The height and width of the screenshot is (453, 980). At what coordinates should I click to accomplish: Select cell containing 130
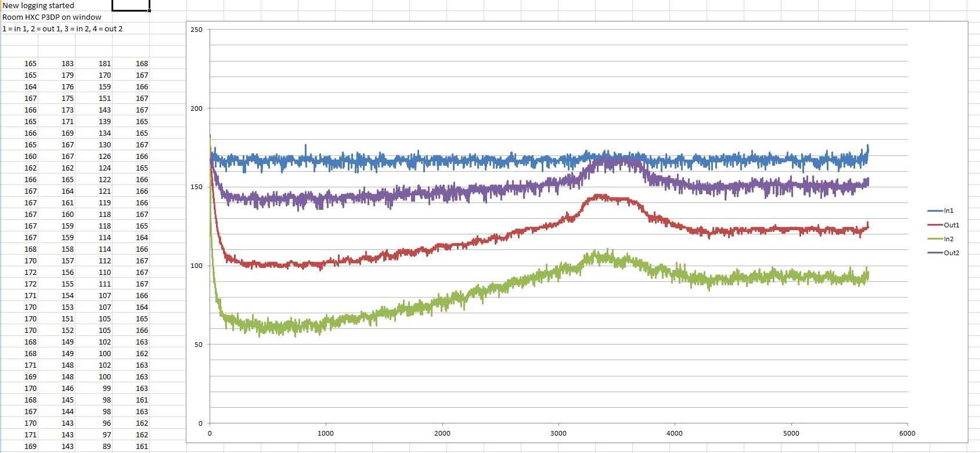pos(93,144)
